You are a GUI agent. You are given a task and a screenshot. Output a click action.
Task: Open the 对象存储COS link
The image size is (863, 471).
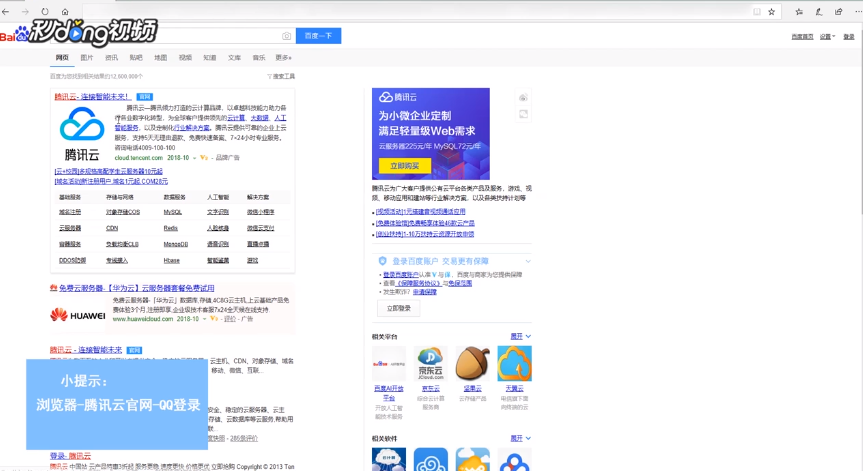click(x=123, y=212)
